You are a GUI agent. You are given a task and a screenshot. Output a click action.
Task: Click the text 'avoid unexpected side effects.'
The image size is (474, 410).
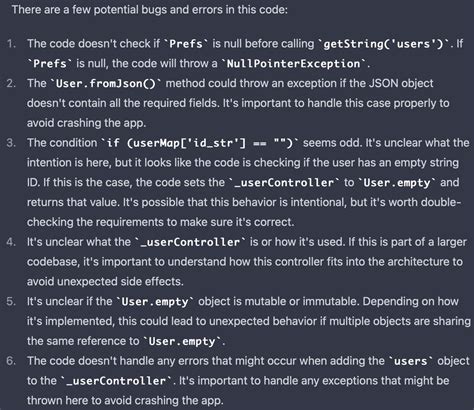tap(105, 282)
